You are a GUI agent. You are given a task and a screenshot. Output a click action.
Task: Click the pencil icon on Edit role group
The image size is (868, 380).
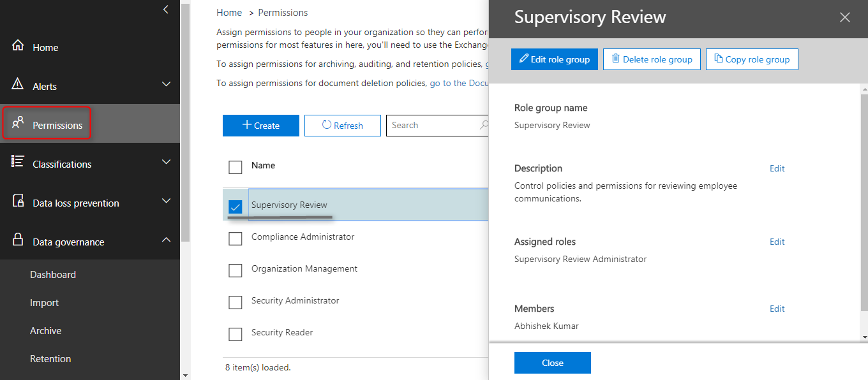tap(524, 59)
